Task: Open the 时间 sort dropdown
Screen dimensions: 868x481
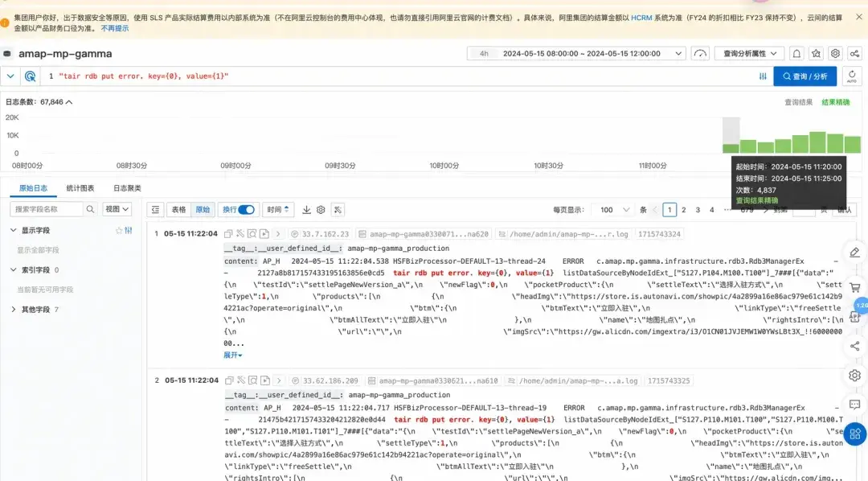Action: coord(278,210)
